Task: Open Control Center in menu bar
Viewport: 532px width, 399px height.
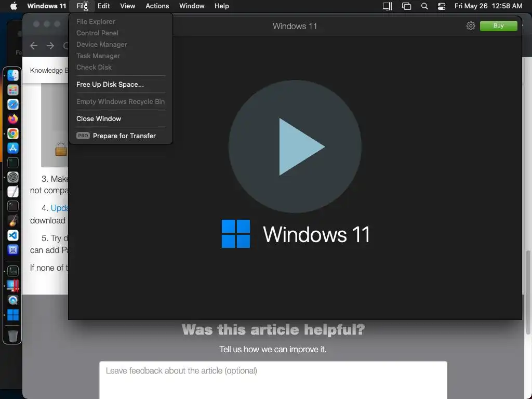Action: [x=442, y=6]
